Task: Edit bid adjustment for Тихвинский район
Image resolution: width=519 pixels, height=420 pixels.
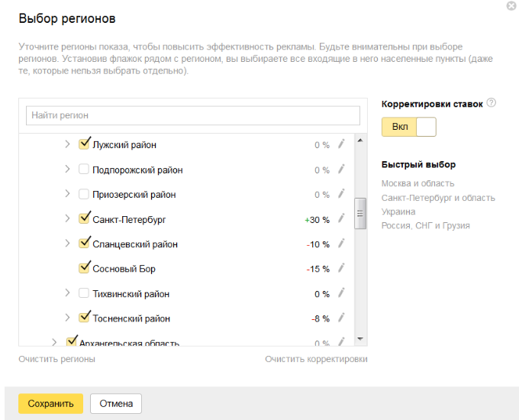Action: (x=341, y=293)
